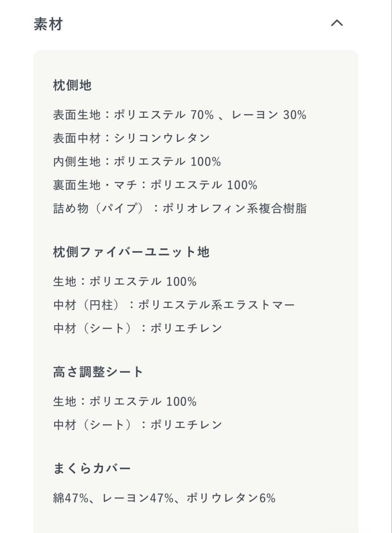
Task: Select the 詰め物（パイプ） material line
Action: point(180,208)
